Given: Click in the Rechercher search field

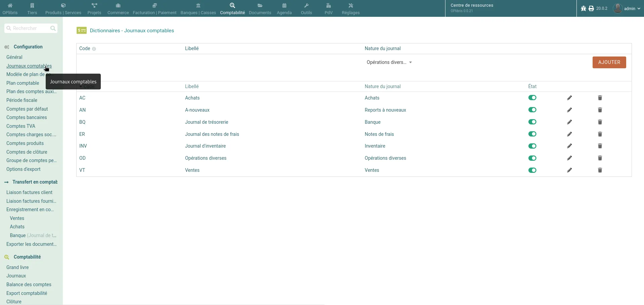Looking at the screenshot, I should pos(29,28).
